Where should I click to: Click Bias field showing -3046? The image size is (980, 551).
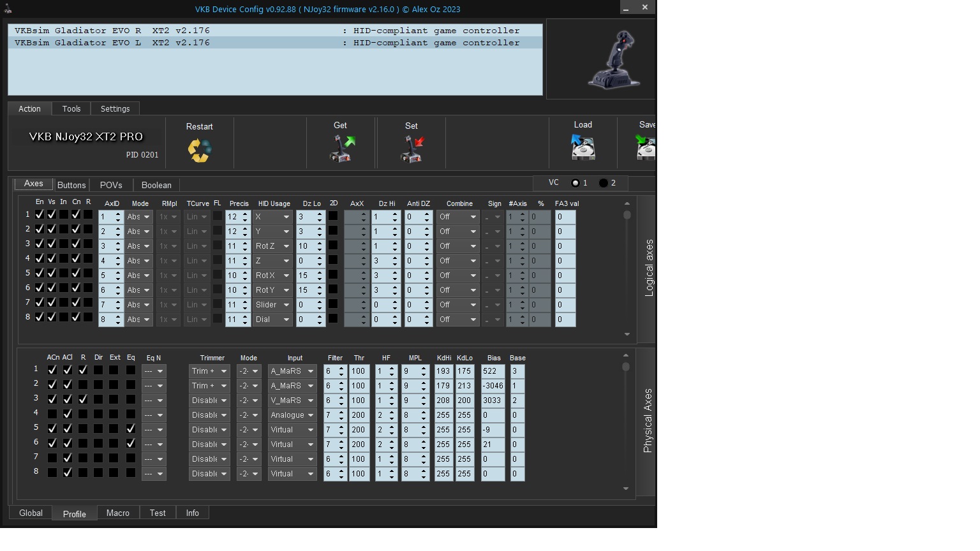493,386
